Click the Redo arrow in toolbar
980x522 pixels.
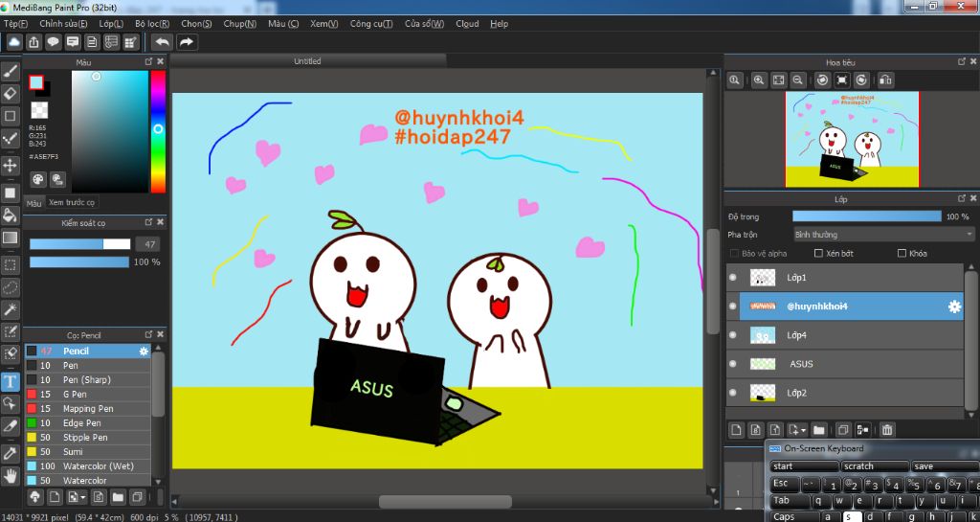tap(187, 42)
